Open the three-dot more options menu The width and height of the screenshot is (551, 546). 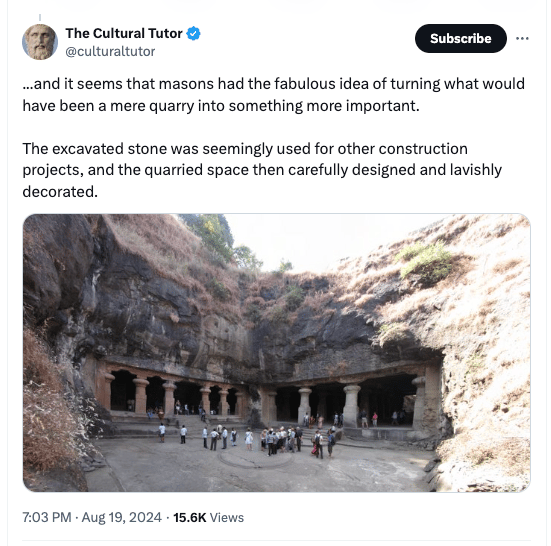tap(522, 39)
